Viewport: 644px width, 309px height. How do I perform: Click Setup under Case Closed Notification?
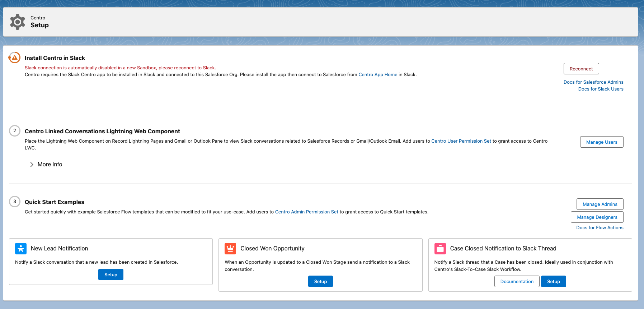(554, 281)
